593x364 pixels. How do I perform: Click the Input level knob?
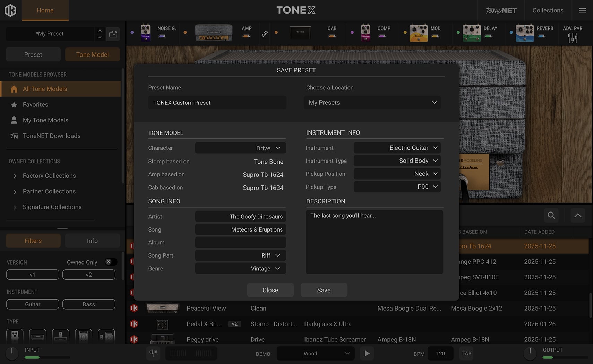pos(12,353)
